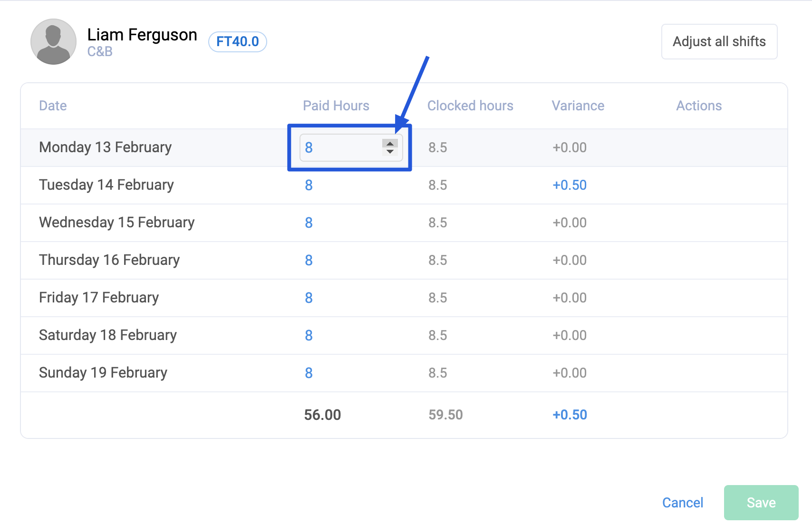Click the Variance column header

(578, 106)
